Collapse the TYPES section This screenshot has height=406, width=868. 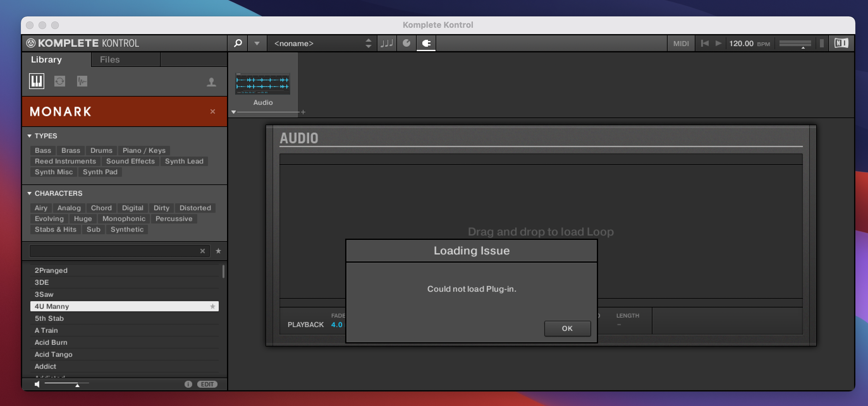(29, 136)
